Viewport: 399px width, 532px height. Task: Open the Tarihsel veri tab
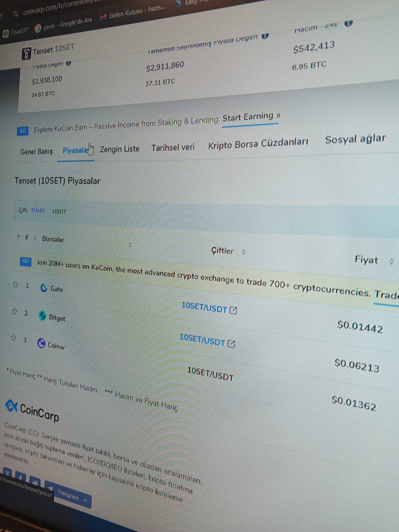[173, 147]
